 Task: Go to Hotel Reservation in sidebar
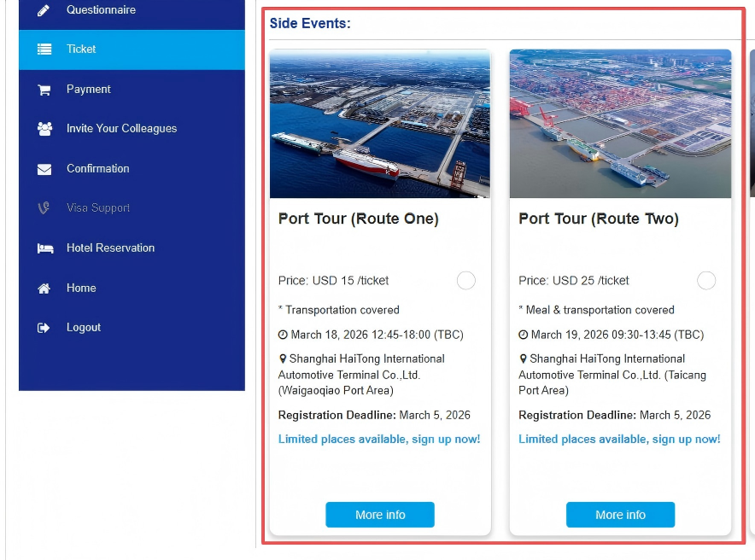[x=110, y=248]
